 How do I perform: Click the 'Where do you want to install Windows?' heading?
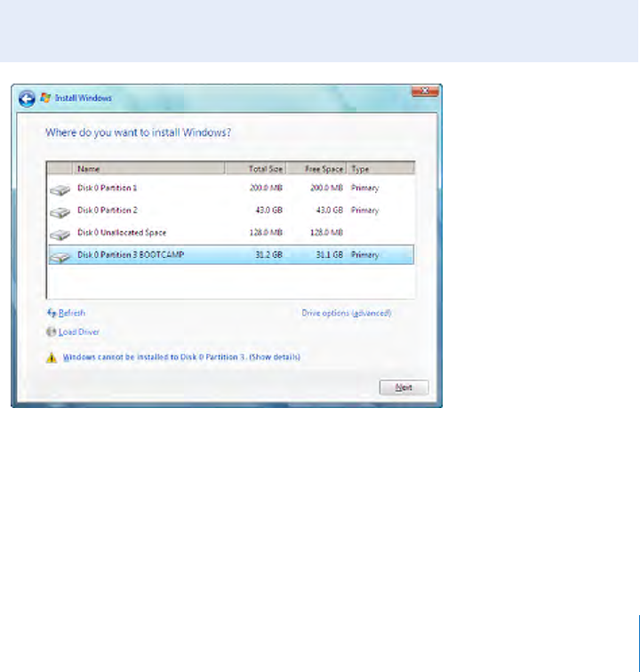pyautogui.click(x=138, y=132)
